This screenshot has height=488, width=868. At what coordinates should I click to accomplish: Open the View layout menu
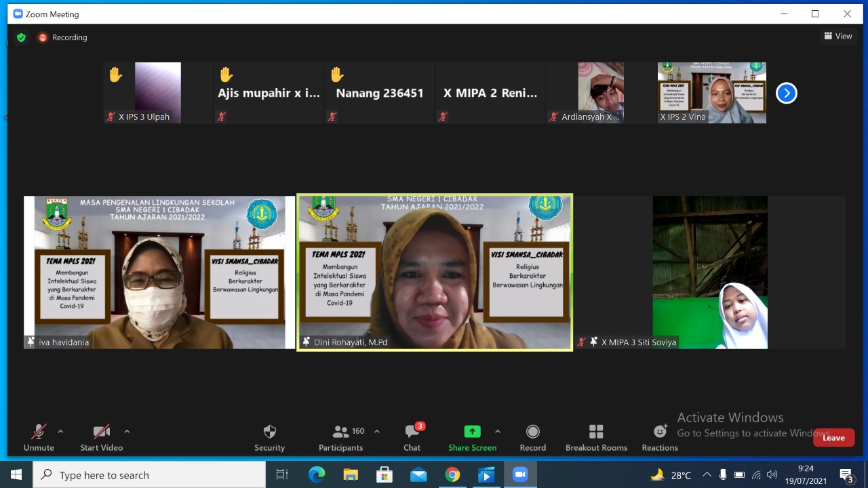click(838, 37)
